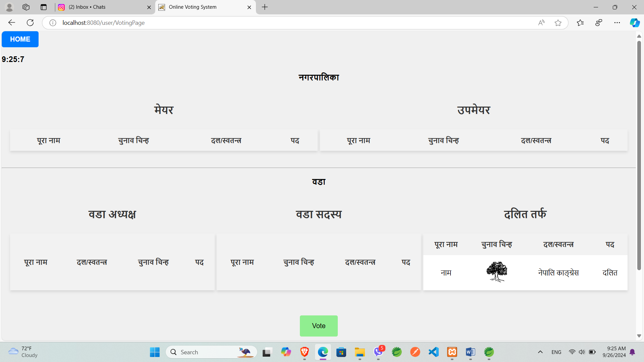Click the browser back arrow

tap(12, 22)
